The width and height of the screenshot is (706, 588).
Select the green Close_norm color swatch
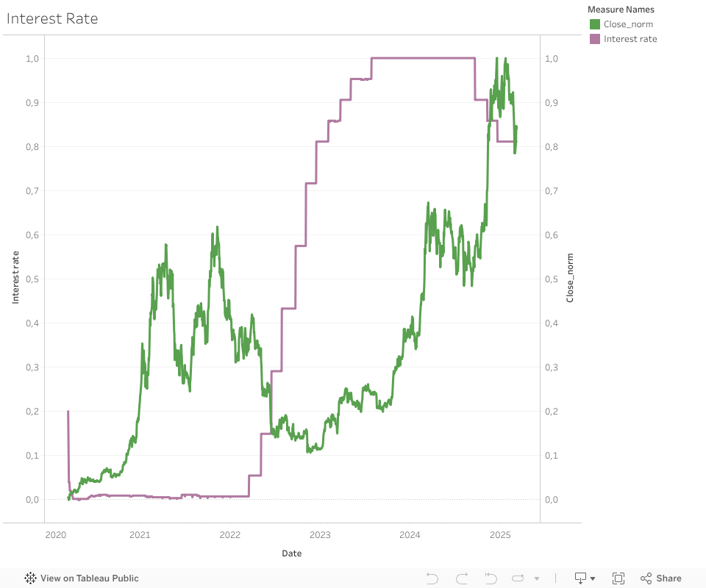coord(595,24)
